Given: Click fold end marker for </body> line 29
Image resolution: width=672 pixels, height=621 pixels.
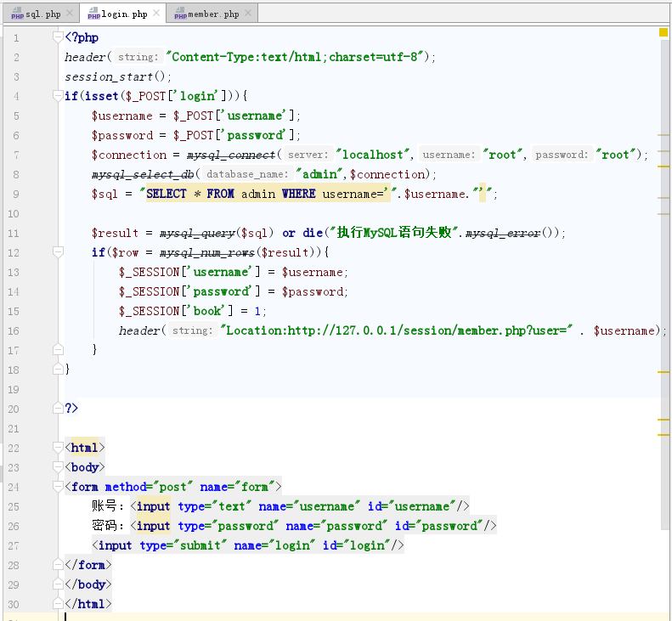Looking at the screenshot, I should pyautogui.click(x=58, y=584).
